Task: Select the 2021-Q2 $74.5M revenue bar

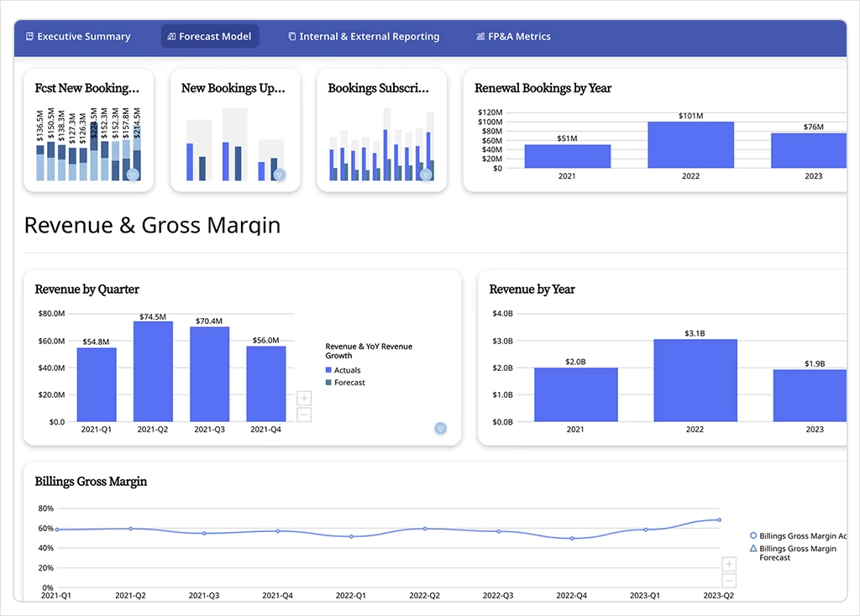Action: tap(153, 371)
